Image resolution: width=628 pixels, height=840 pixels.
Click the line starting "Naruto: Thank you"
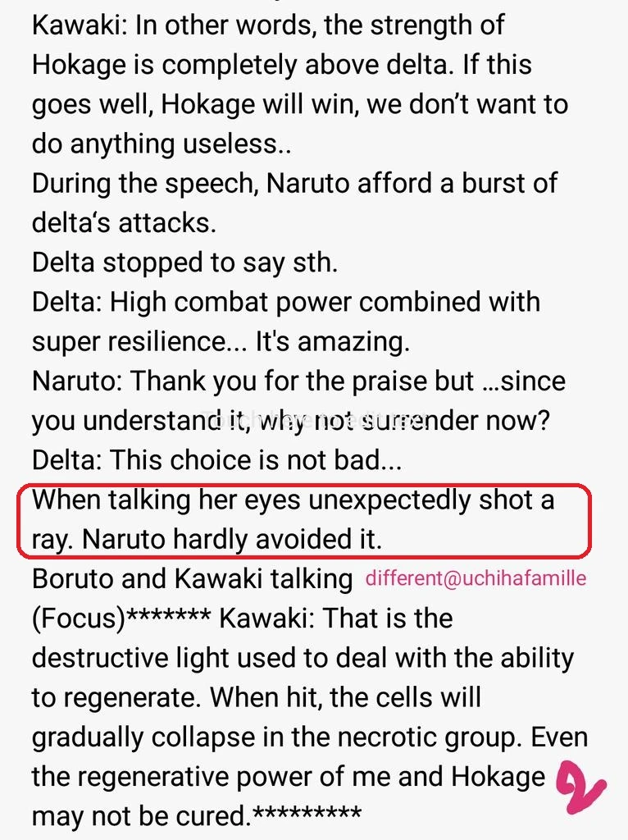pos(298,381)
